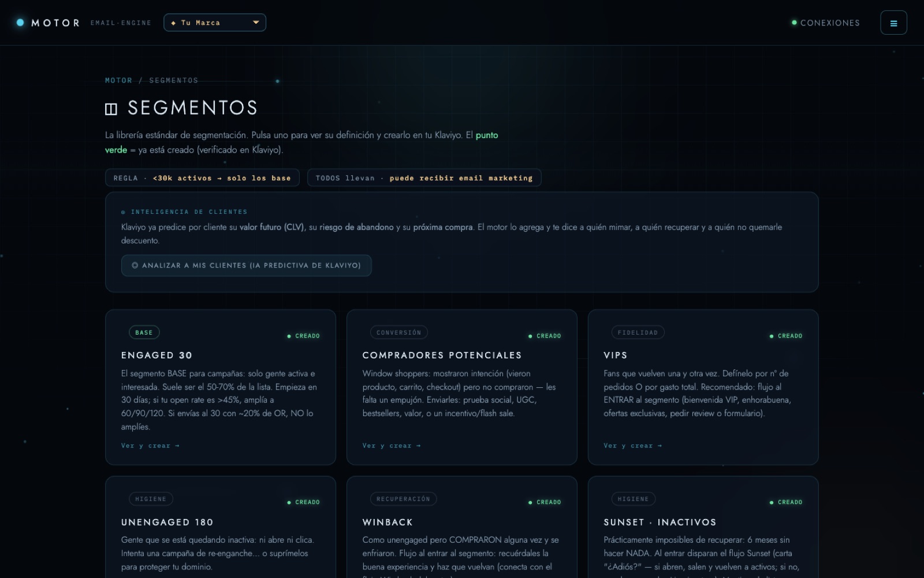Screen dimensions: 924x578
Task: Open CONEXIONES status link
Action: pos(826,23)
